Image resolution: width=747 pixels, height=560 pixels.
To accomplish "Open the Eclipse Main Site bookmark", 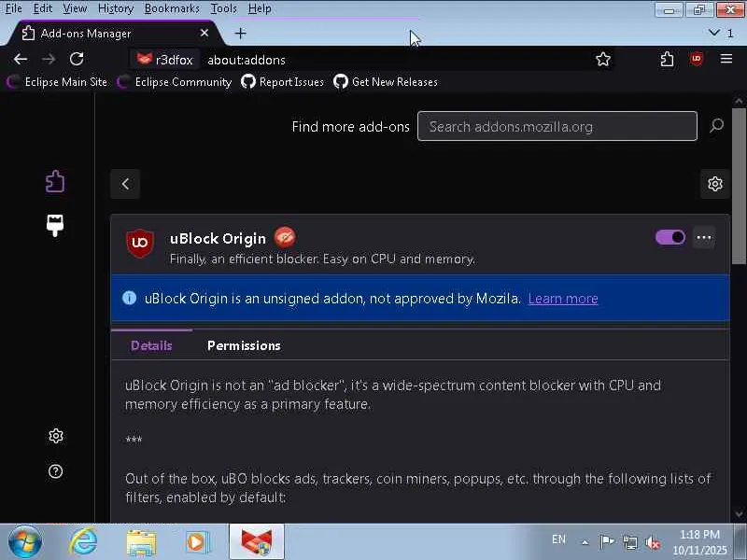I will pyautogui.click(x=58, y=82).
